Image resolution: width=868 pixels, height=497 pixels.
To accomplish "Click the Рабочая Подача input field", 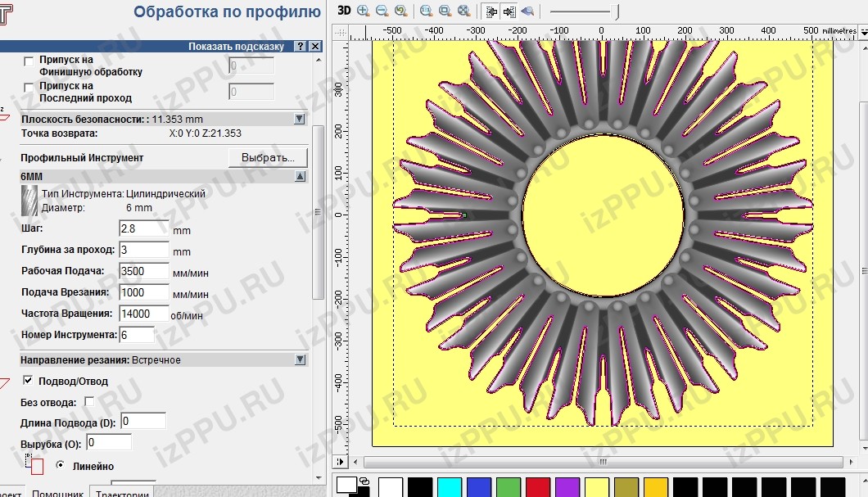I will (x=144, y=271).
